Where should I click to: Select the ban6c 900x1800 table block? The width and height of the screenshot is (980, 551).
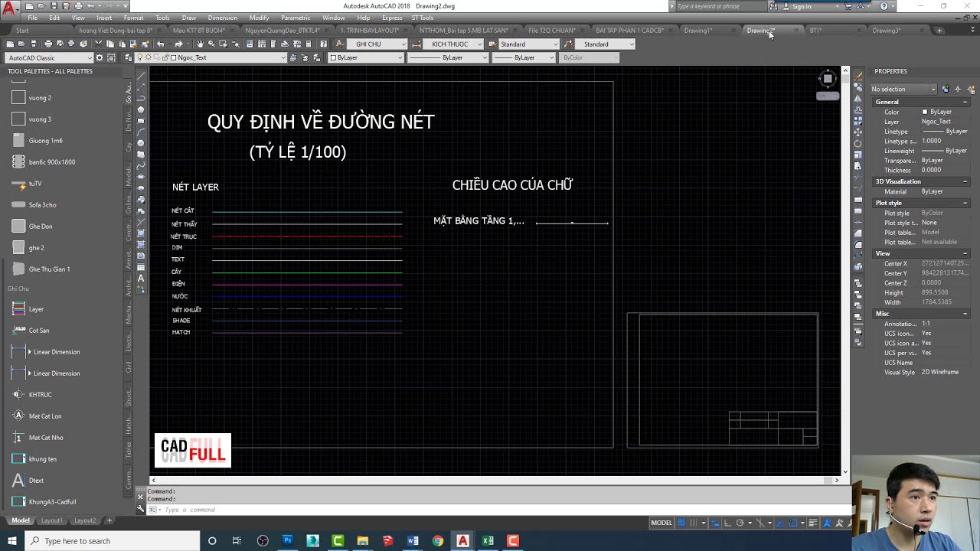tap(43, 162)
